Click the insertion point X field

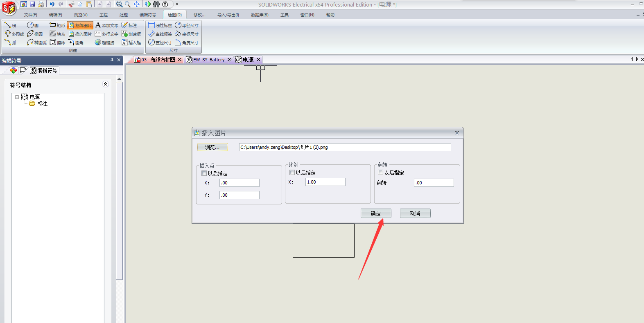click(x=240, y=183)
